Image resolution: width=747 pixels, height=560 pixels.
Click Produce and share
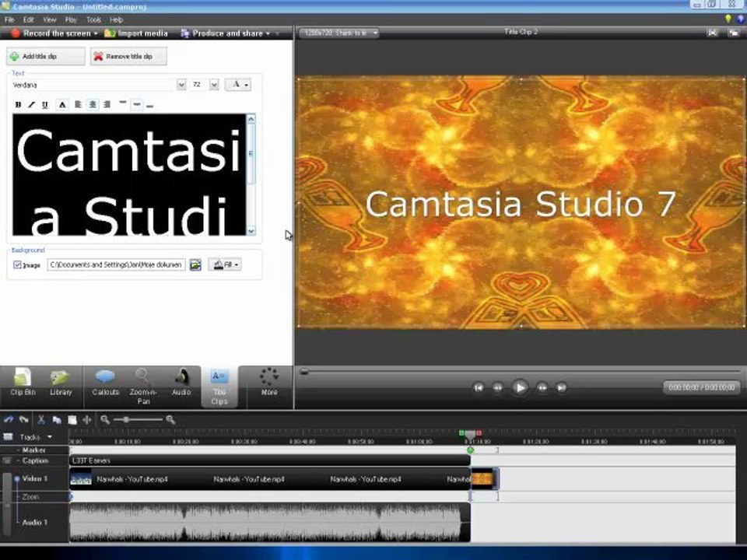[x=222, y=33]
